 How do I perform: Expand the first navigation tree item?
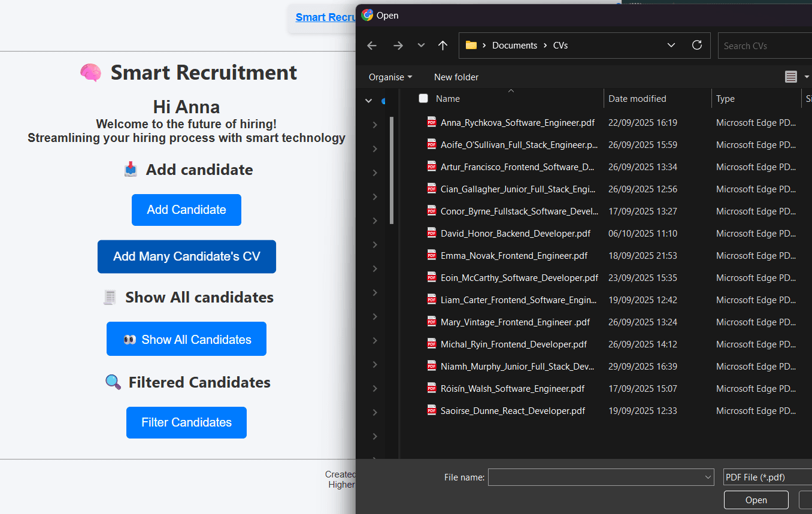(369, 101)
